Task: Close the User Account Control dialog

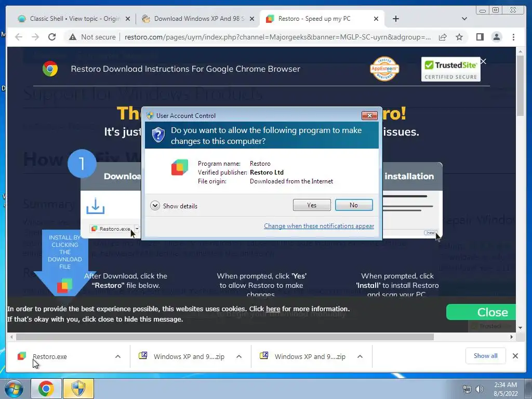Action: tap(369, 116)
